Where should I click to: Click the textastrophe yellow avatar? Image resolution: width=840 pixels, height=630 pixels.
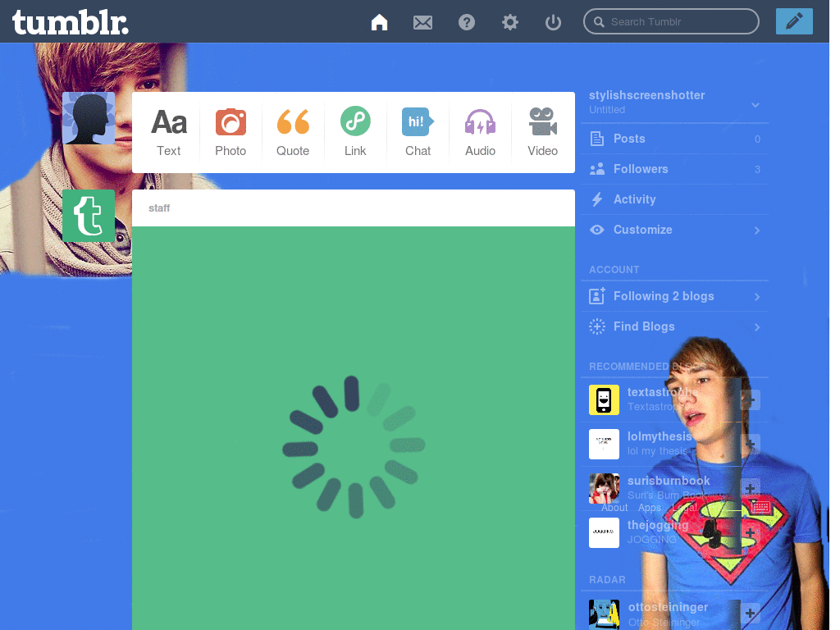click(604, 399)
